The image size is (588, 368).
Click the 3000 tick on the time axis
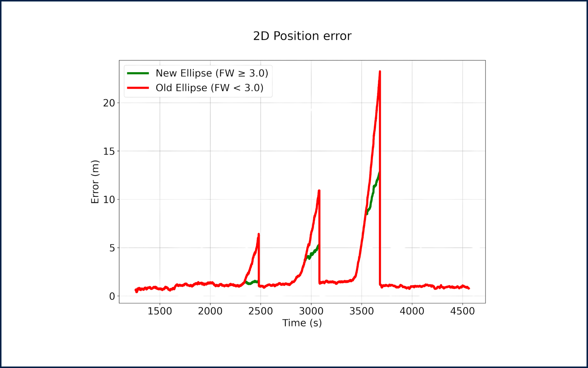[311, 311]
